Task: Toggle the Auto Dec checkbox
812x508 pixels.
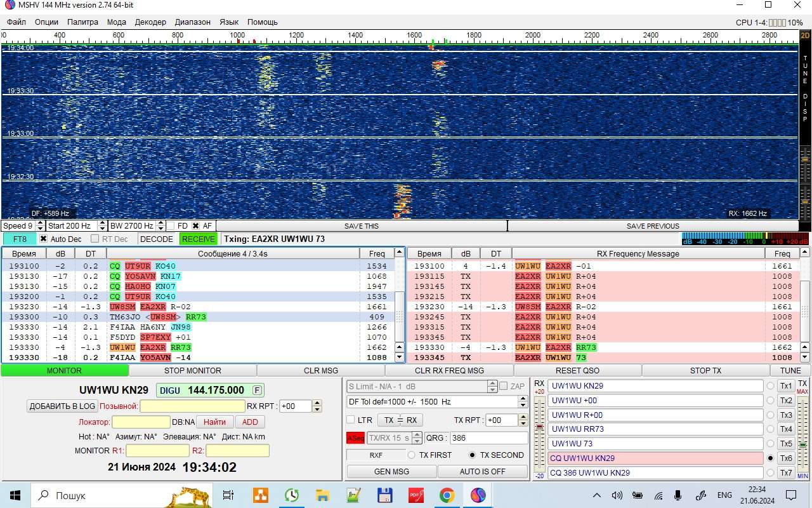Action: tap(43, 239)
